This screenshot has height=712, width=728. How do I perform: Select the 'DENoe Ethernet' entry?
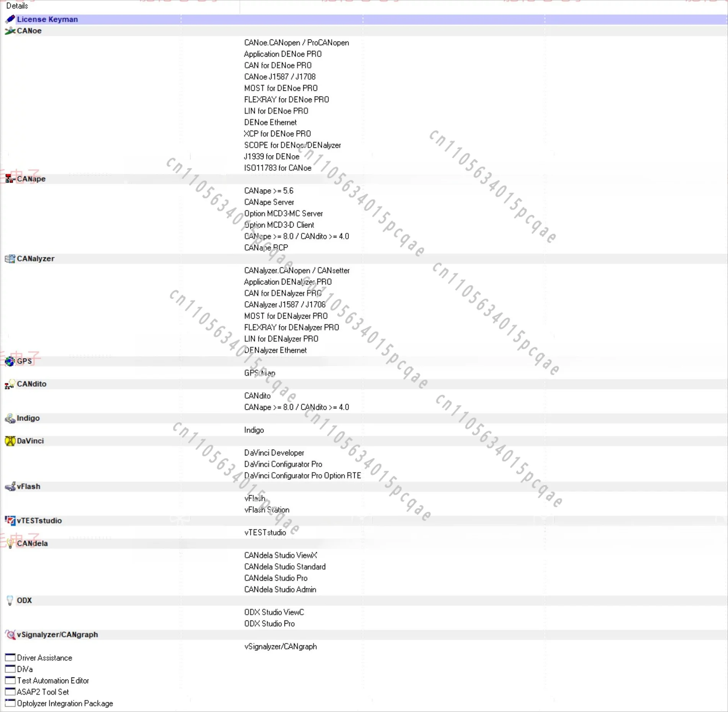[270, 123]
